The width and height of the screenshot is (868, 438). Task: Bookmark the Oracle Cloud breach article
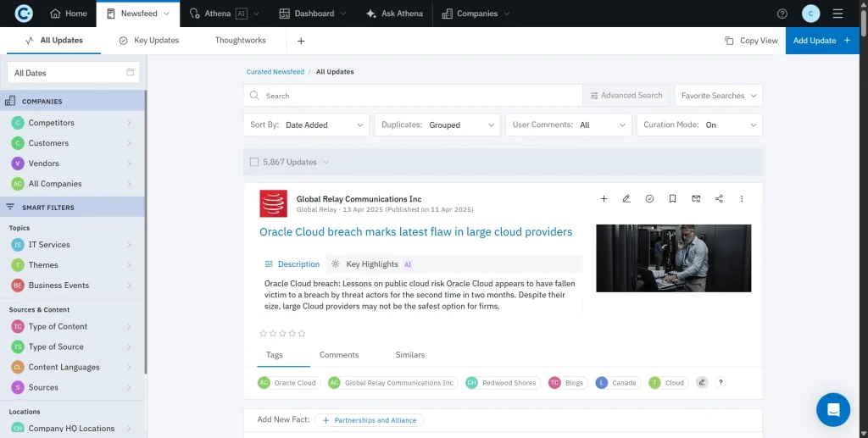672,199
